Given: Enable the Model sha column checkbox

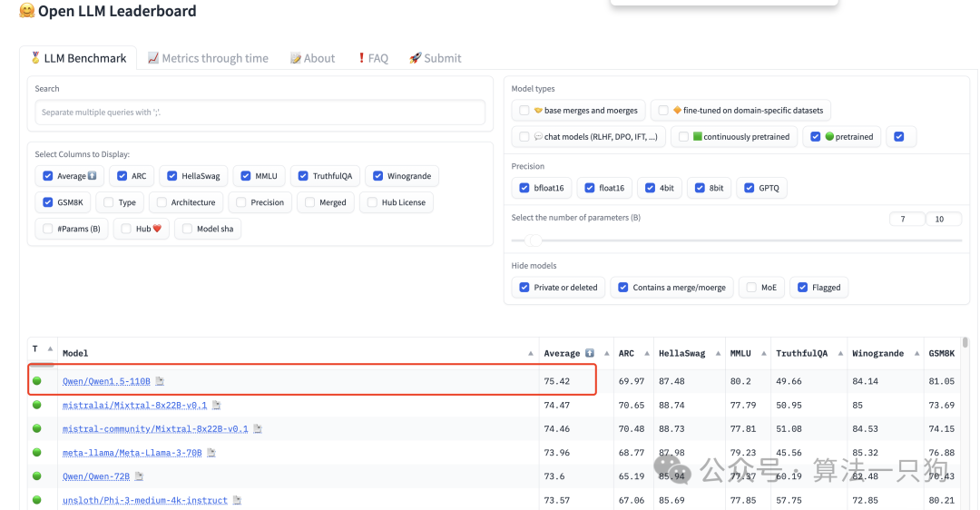Looking at the screenshot, I should coord(187,229).
